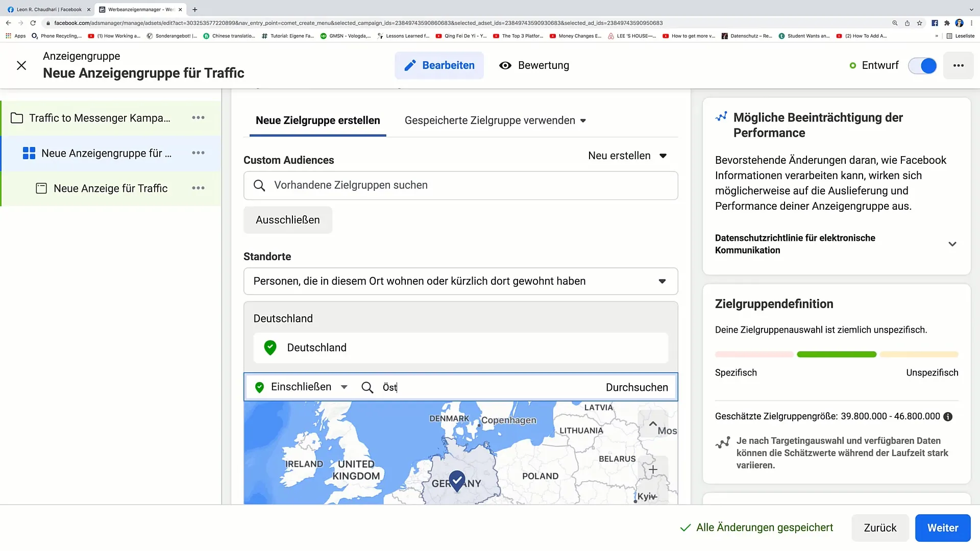Open the Standorte location type dropdown
This screenshot has width=980, height=551.
coord(460,281)
